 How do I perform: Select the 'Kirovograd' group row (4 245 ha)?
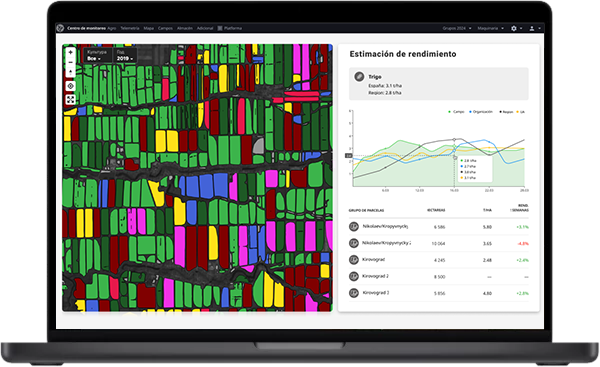tap(439, 260)
